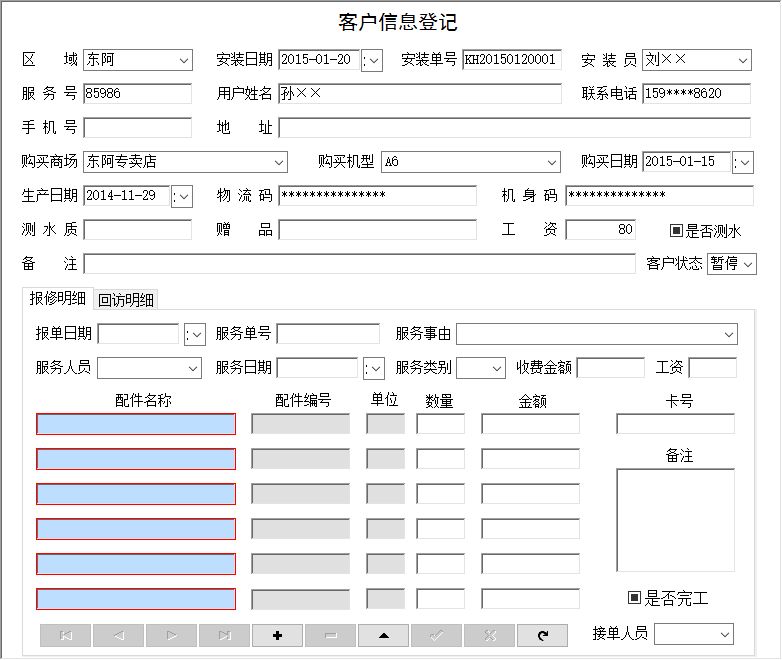Open the 服务事由 dropdown
The height and width of the screenshot is (660, 782).
tap(729, 334)
